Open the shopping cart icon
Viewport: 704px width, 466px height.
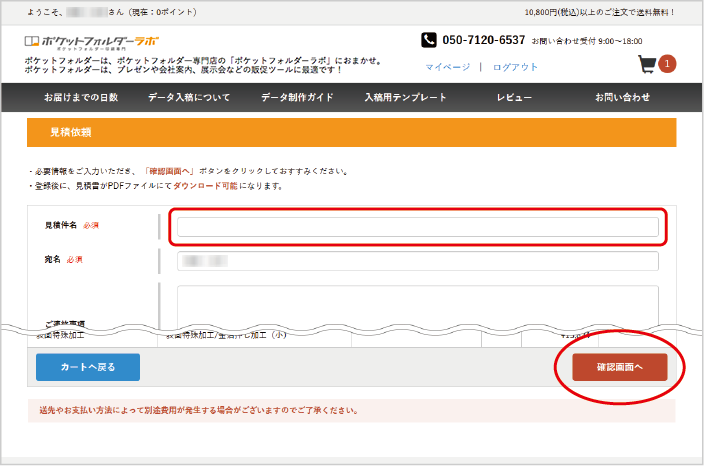pyautogui.click(x=648, y=65)
